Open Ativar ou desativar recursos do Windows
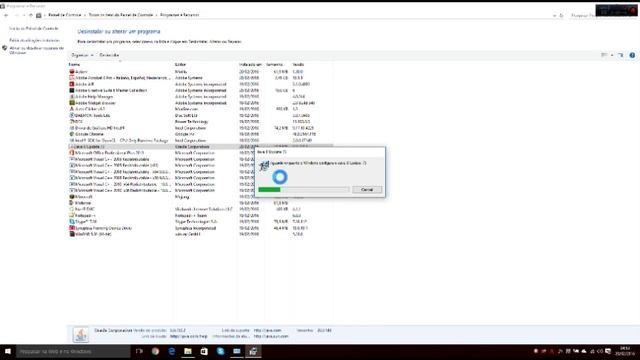This screenshot has height=360, width=640. tap(36, 50)
